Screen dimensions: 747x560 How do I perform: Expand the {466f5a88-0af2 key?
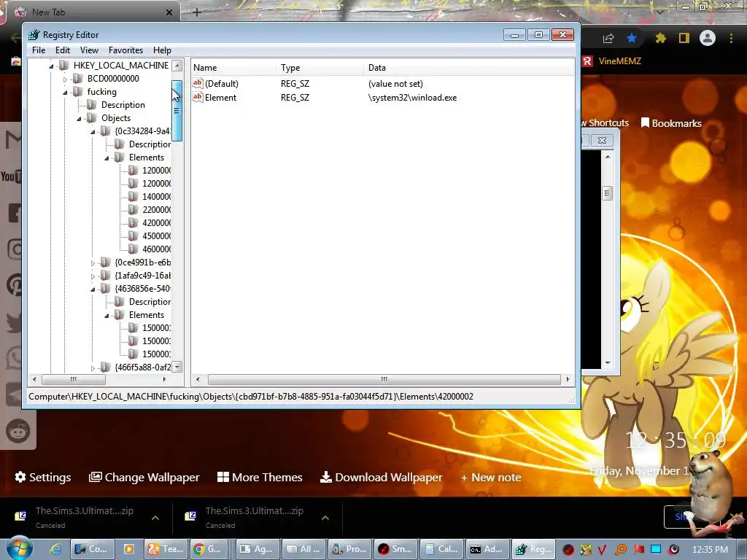[93, 368]
